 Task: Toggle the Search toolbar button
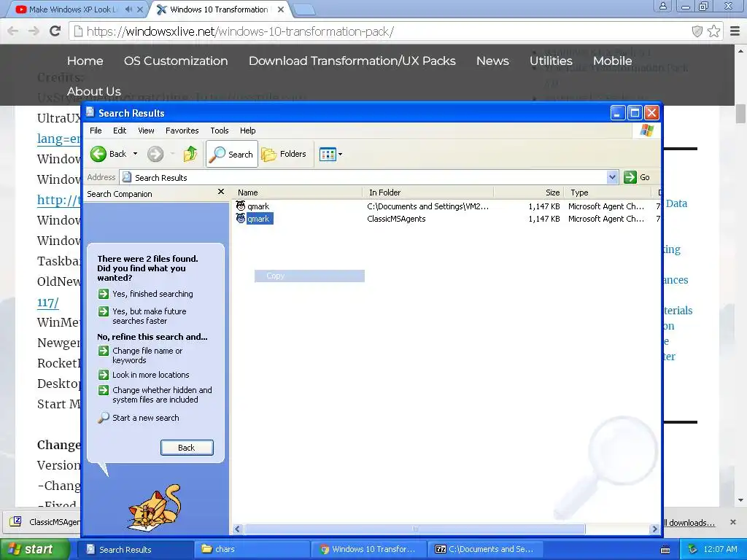(231, 154)
